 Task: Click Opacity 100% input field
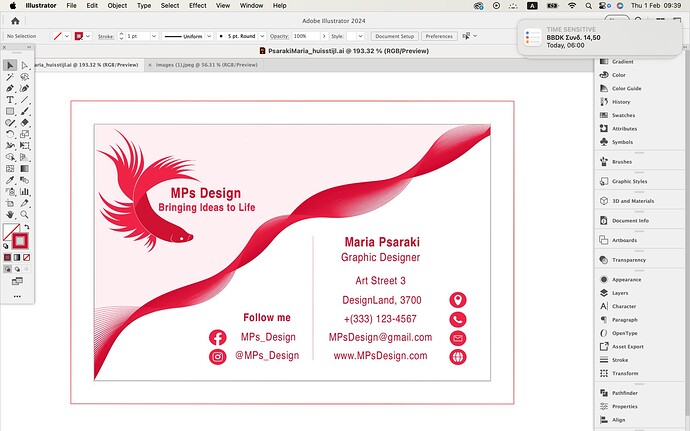pos(306,36)
